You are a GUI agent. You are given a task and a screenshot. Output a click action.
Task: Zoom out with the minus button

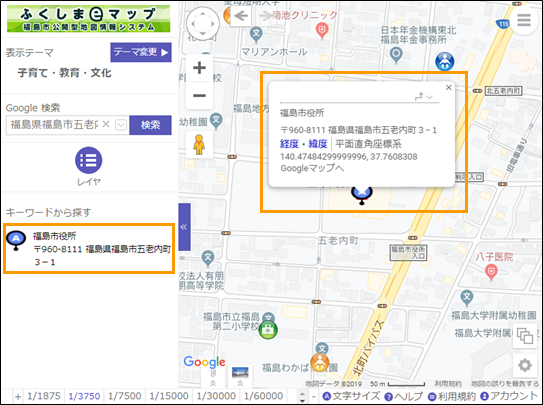point(199,95)
